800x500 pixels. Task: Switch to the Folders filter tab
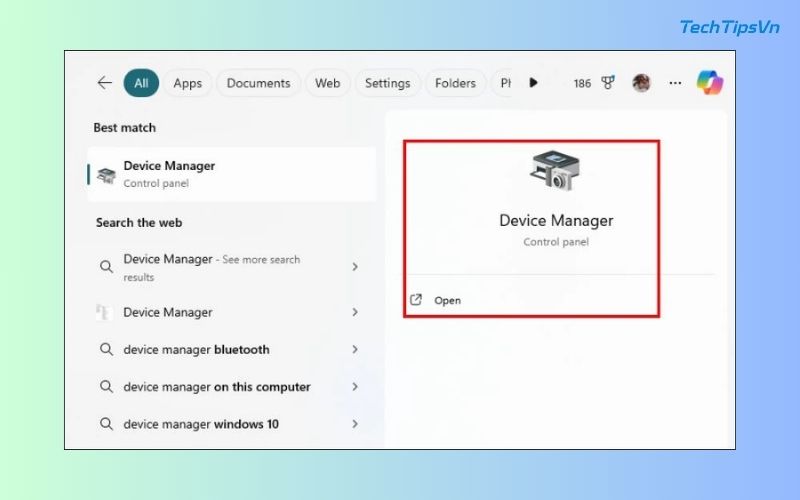pyautogui.click(x=455, y=83)
